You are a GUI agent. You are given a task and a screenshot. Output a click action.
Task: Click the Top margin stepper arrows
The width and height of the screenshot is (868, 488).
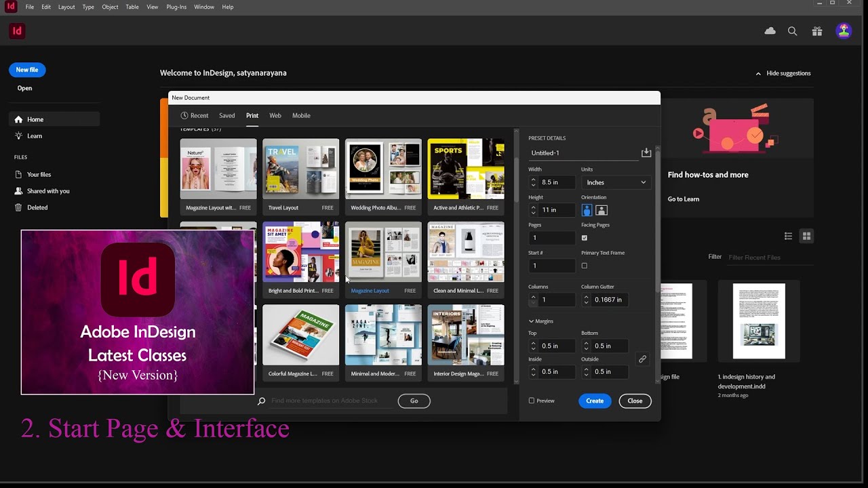tap(533, 346)
